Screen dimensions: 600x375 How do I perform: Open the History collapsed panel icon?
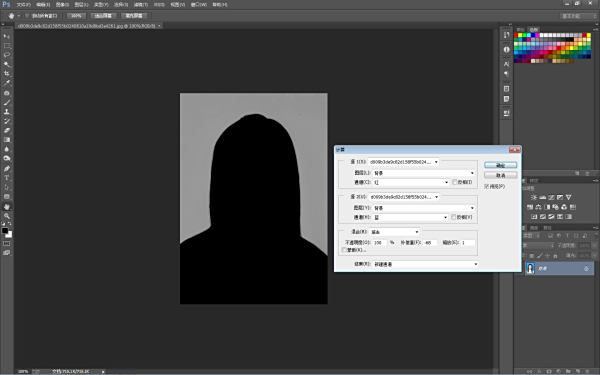point(506,35)
